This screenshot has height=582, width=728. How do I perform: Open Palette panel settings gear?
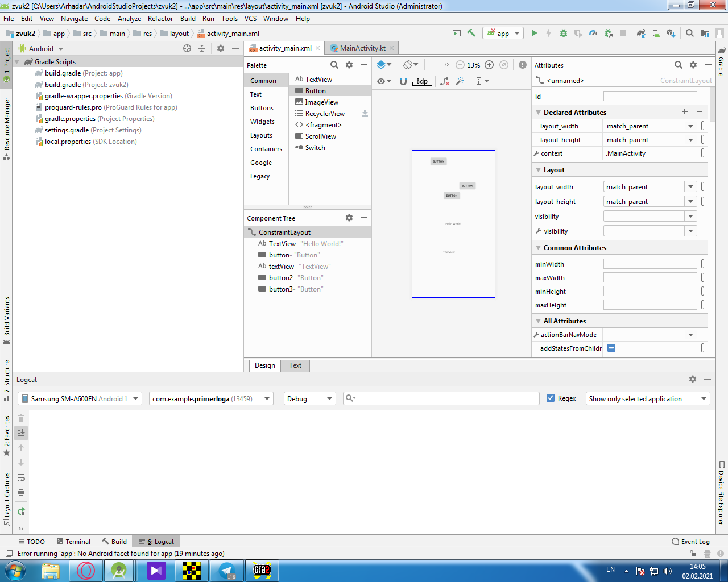pos(349,65)
